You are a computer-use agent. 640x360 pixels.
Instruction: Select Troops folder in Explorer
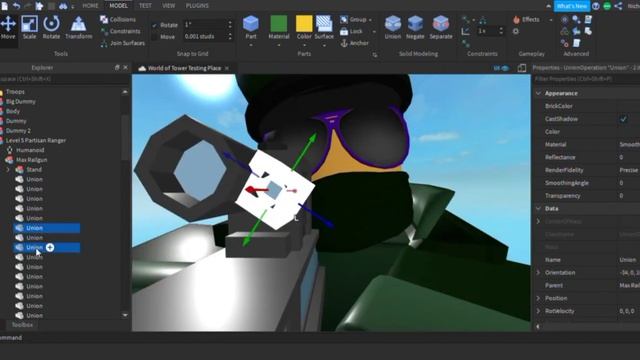coord(15,92)
